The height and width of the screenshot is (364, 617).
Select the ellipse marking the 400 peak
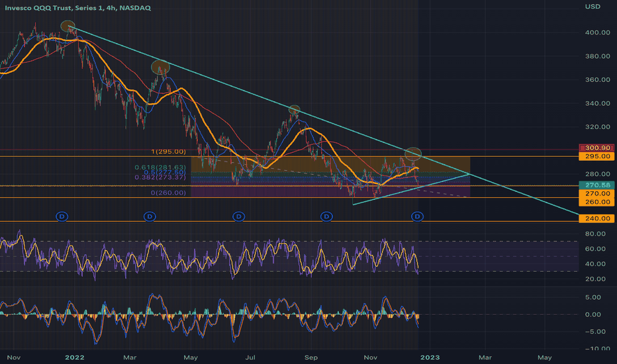tap(68, 26)
